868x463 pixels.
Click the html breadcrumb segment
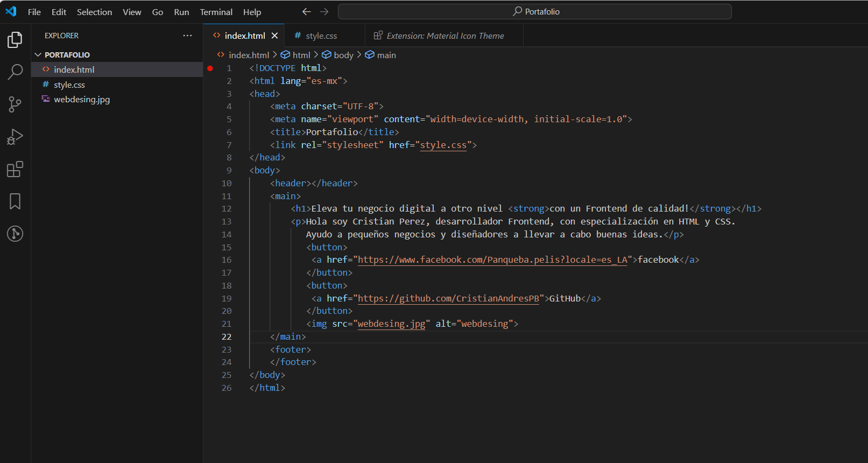[296, 55]
